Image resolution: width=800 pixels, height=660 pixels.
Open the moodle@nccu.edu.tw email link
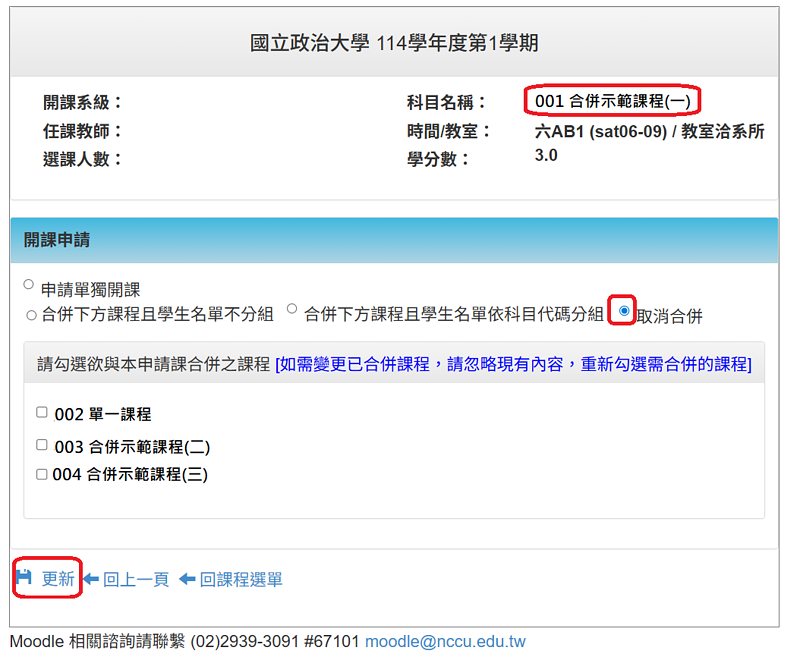[445, 642]
